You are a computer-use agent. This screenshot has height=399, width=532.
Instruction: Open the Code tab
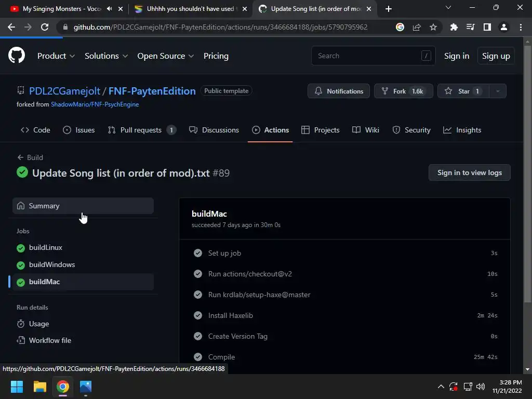click(35, 130)
